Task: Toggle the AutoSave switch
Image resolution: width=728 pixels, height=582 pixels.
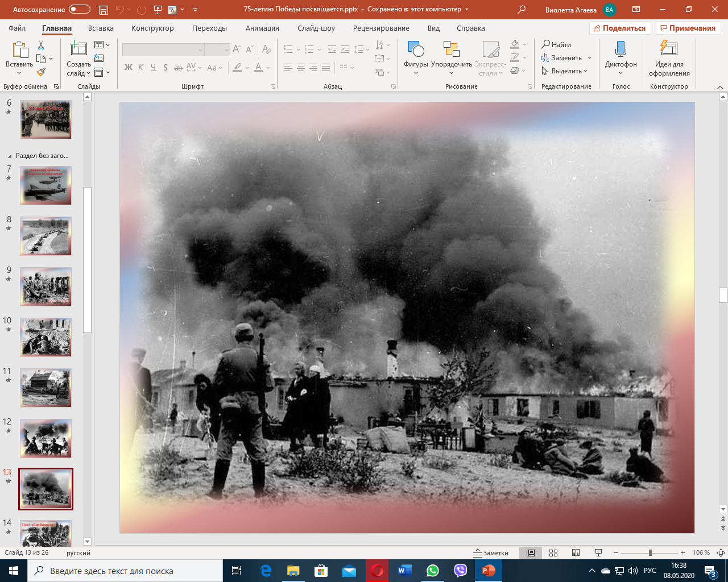Action: coord(80,10)
